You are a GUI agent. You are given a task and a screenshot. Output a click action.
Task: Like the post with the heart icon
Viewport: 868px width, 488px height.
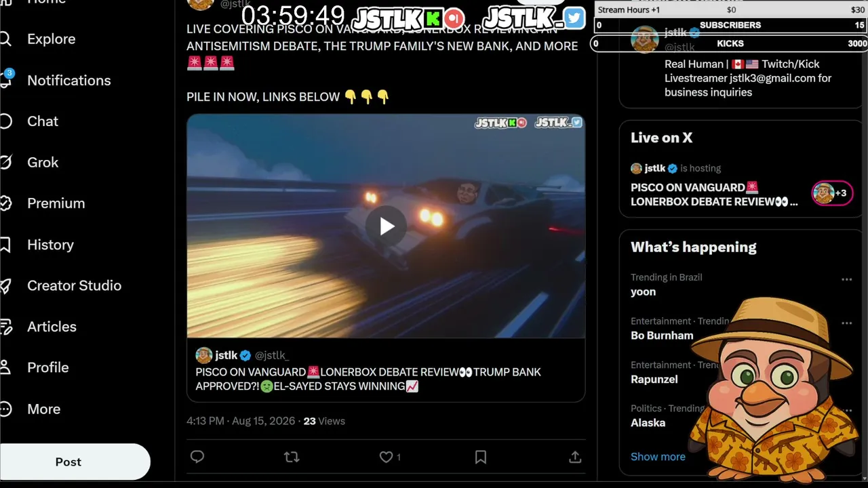coord(386,457)
